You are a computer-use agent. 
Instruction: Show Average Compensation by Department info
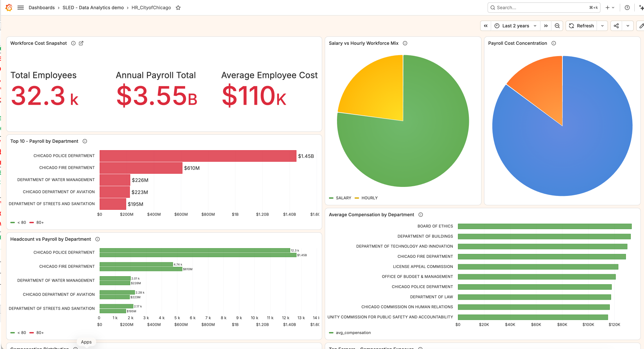[421, 215]
